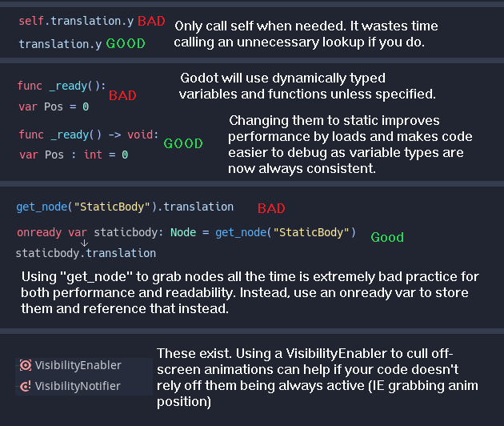Click the staticbody.translation code line

pos(86,253)
